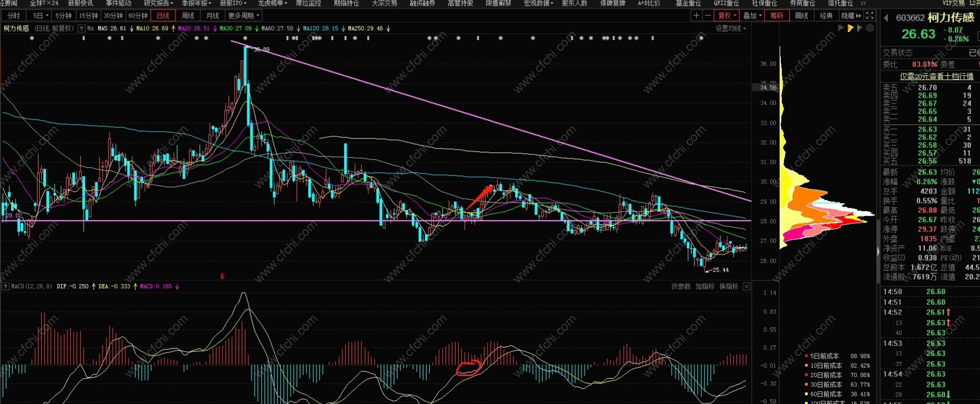Viewport: 980px width, 404px height.
Task: Open the 更多周期 dropdown
Action: coord(244,16)
